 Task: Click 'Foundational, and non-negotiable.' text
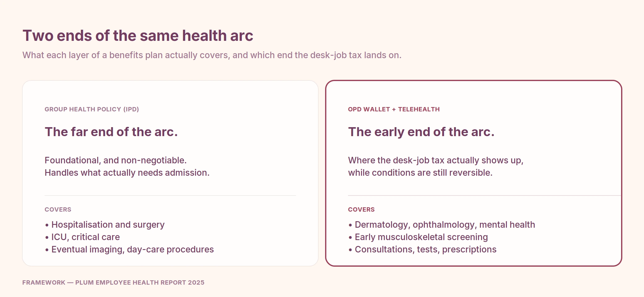tap(115, 160)
